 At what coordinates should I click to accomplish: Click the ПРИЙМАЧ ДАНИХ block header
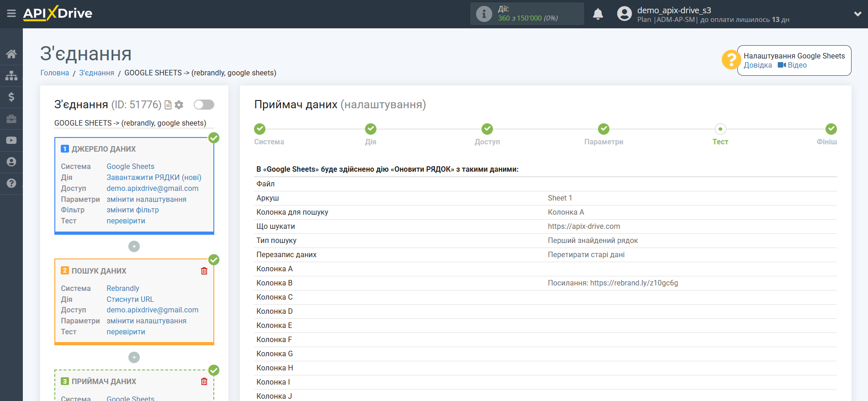pos(104,382)
